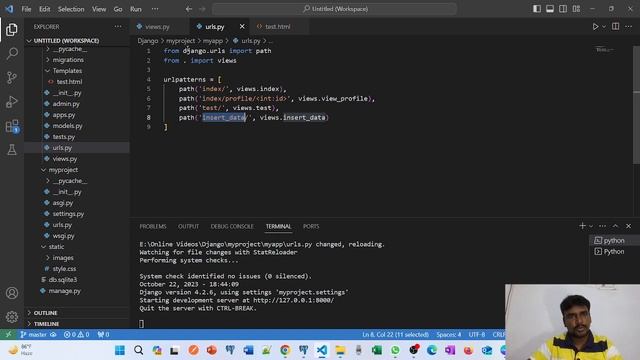The image size is (640, 360).
Task: Open models.py in the explorer
Action: [67, 126]
